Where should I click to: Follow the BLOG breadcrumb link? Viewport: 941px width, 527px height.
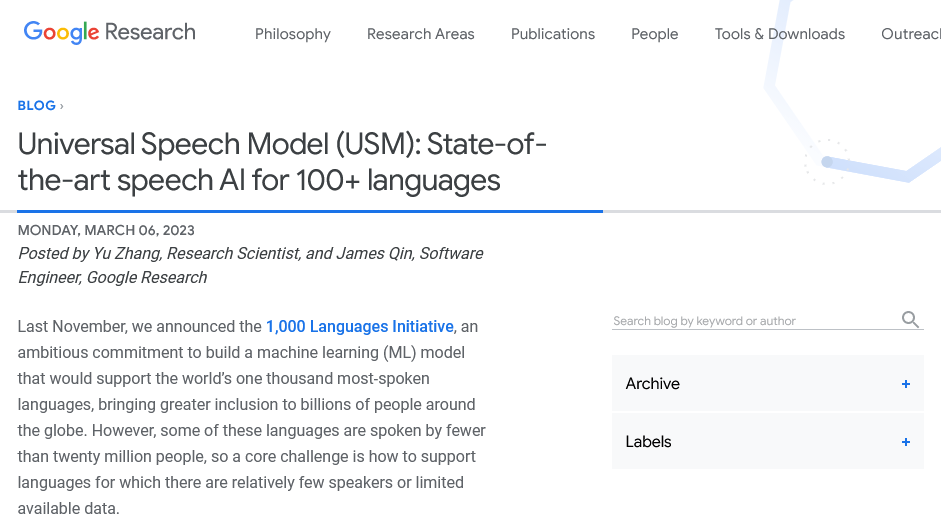[36, 106]
